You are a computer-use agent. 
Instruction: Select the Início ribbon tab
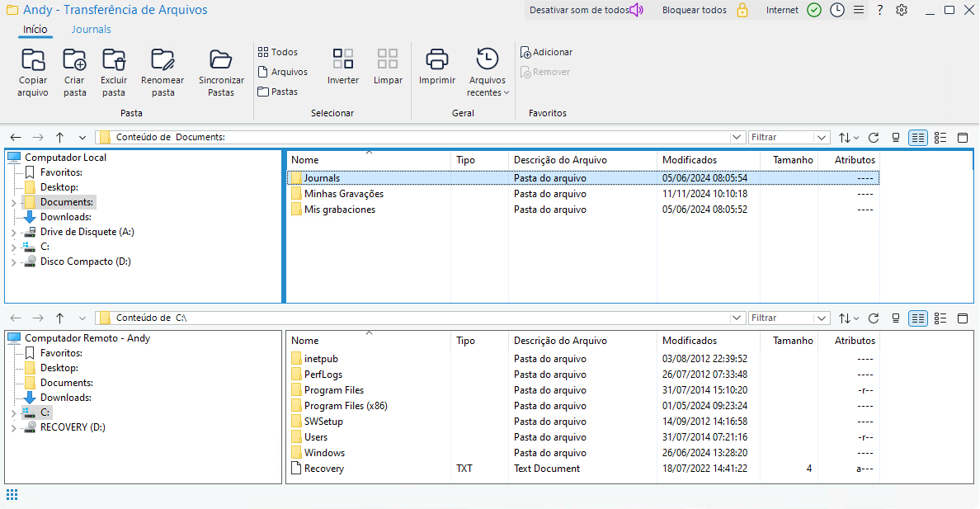(35, 30)
